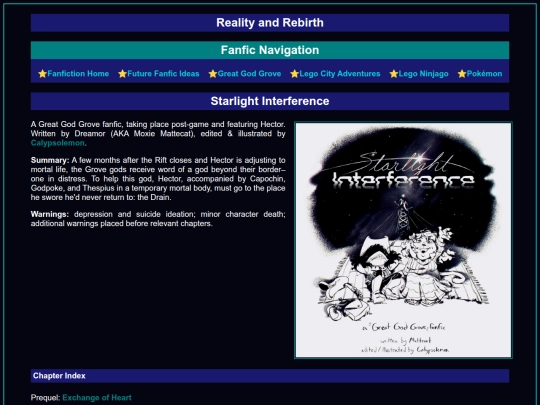Click the Reality and Rebirth site title
The height and width of the screenshot is (405, 540).
point(270,23)
